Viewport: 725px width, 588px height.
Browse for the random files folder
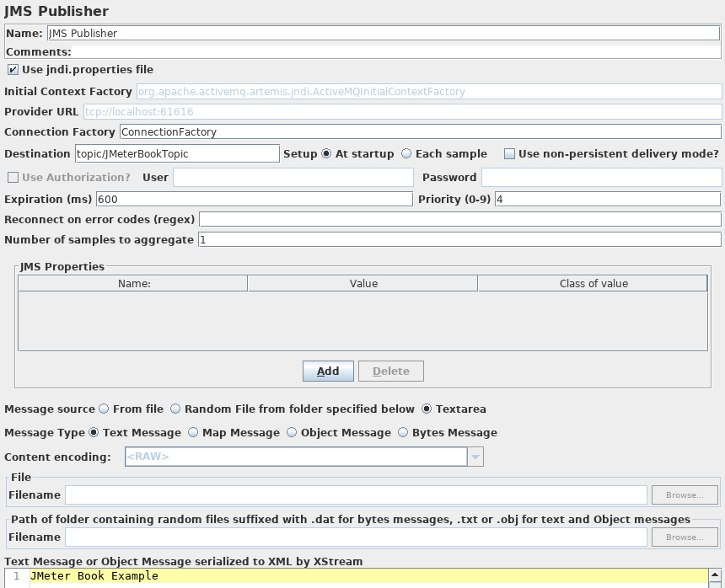pos(684,537)
